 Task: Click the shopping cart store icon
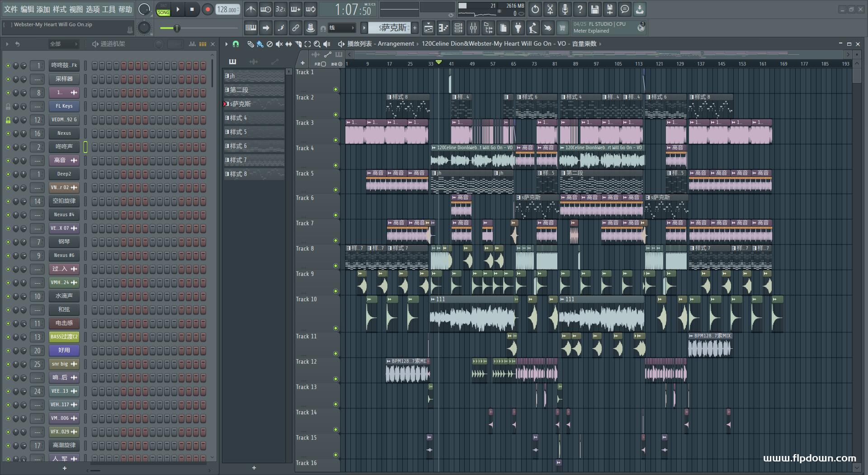click(562, 28)
